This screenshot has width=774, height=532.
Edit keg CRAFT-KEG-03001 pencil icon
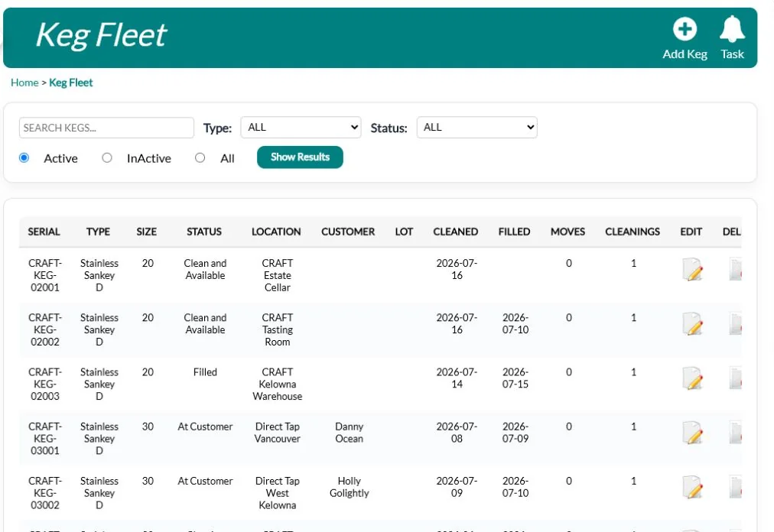[693, 433]
